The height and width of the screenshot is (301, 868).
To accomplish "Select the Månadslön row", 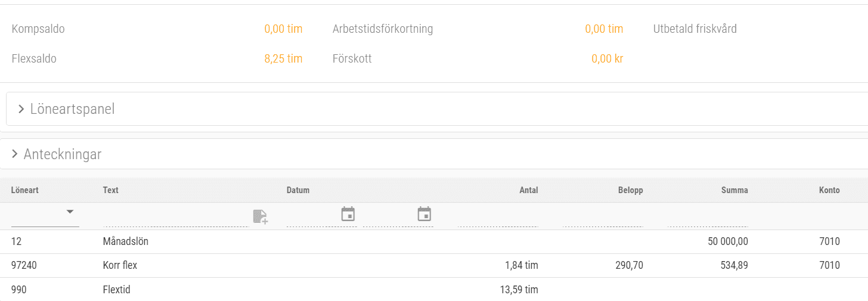I will pos(126,241).
